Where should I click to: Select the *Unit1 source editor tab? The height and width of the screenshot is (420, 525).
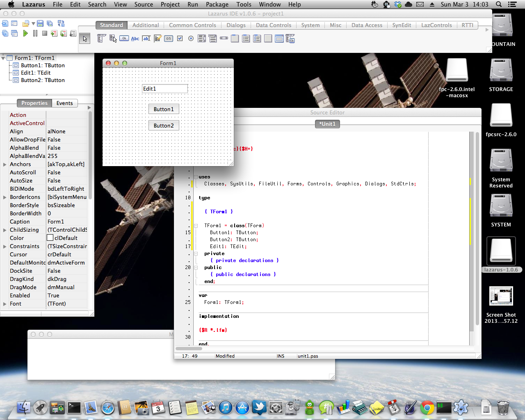point(327,124)
